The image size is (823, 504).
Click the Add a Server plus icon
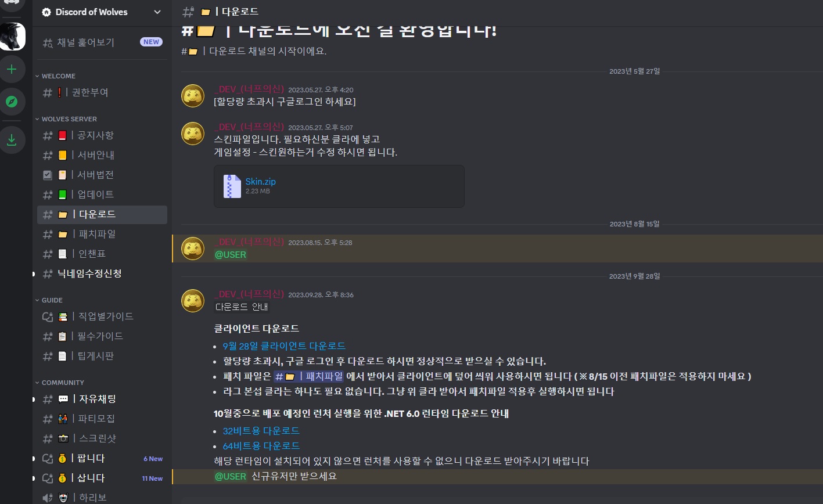tap(12, 70)
